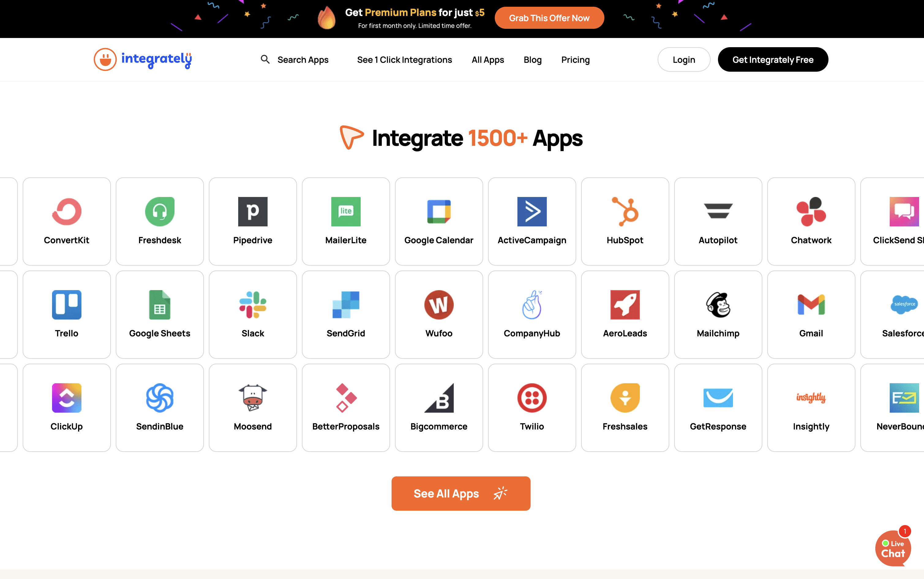Open the Google Calendar icon
924x579 pixels.
(439, 211)
